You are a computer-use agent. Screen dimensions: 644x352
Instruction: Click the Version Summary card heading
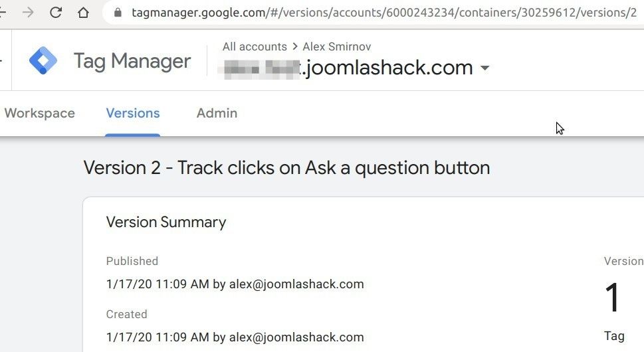point(166,222)
